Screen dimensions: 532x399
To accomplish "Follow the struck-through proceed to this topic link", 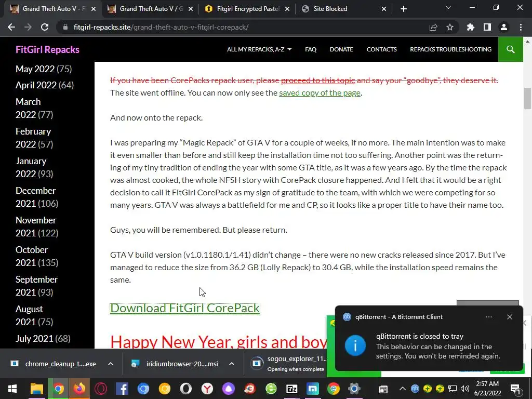I will pyautogui.click(x=318, y=81).
